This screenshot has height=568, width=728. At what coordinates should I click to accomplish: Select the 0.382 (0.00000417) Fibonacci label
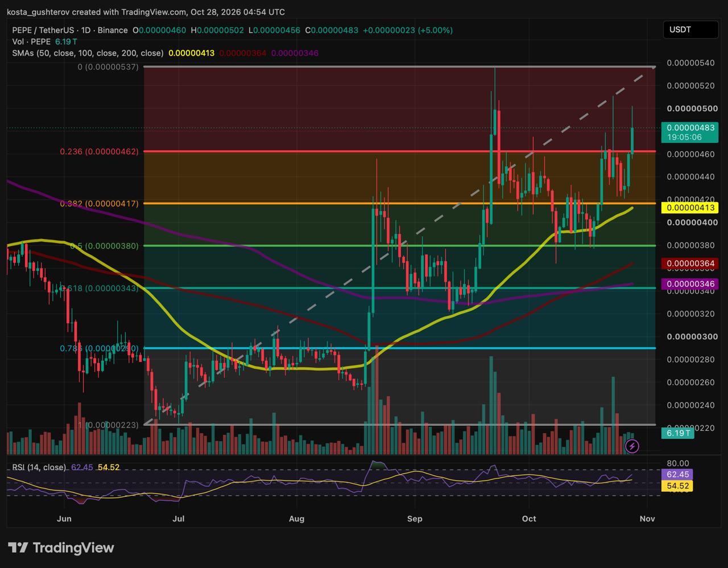[99, 203]
